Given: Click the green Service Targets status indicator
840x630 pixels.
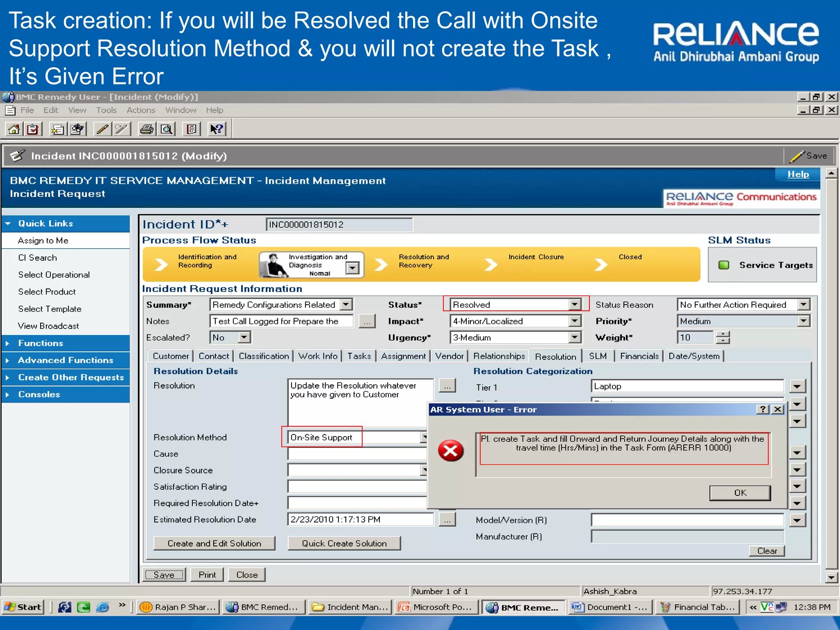Looking at the screenshot, I should click(x=724, y=265).
